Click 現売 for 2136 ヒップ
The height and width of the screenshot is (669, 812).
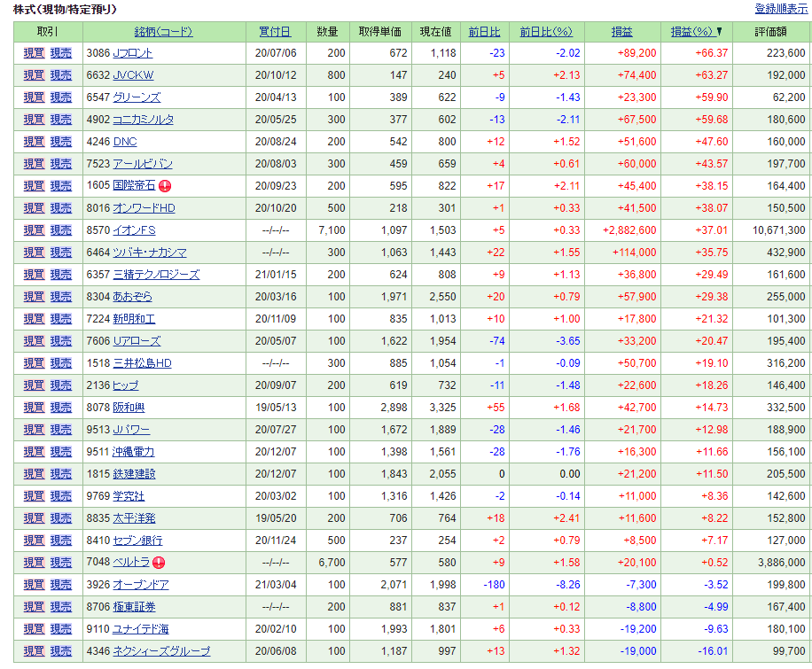click(x=60, y=385)
